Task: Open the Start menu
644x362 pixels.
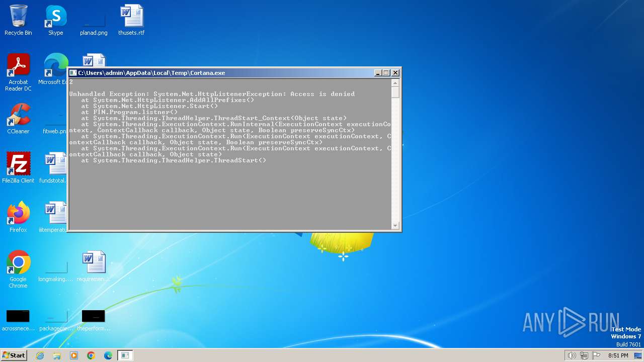Action: click(14, 355)
